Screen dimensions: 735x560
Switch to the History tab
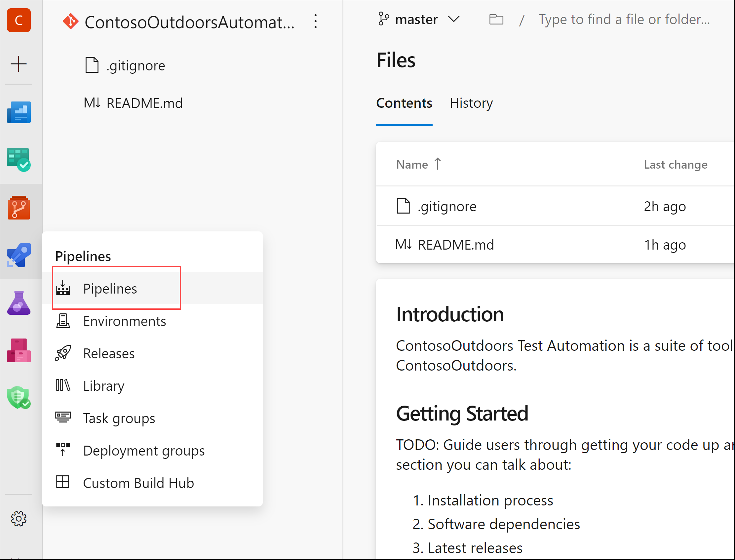coord(471,103)
